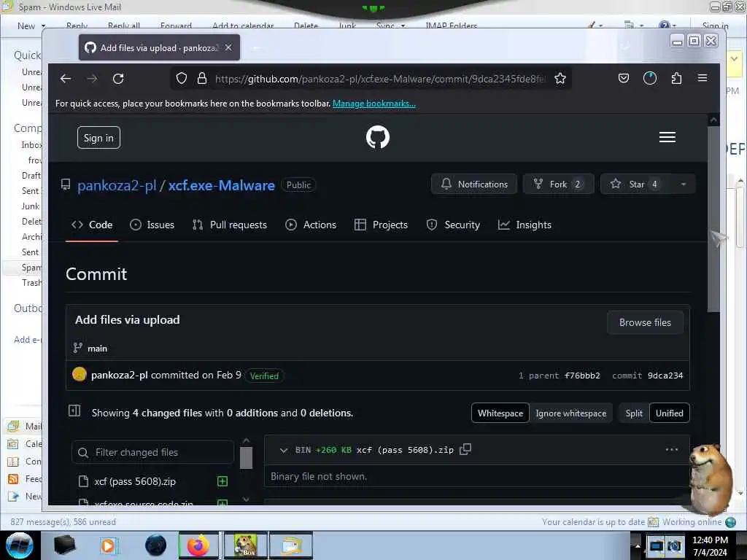
Task: Click the taskbar clock showing 12:40 PM
Action: 710,545
